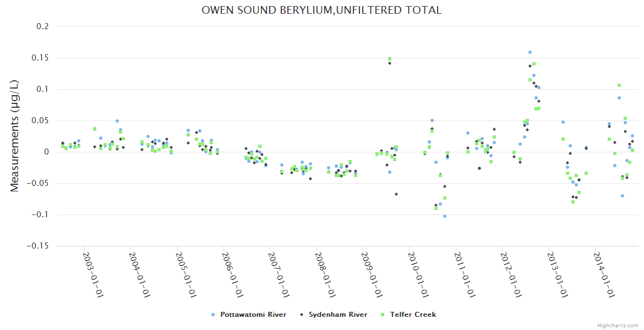
Task: Toggle Pottawatomi River series via legend label
Action: point(253,315)
